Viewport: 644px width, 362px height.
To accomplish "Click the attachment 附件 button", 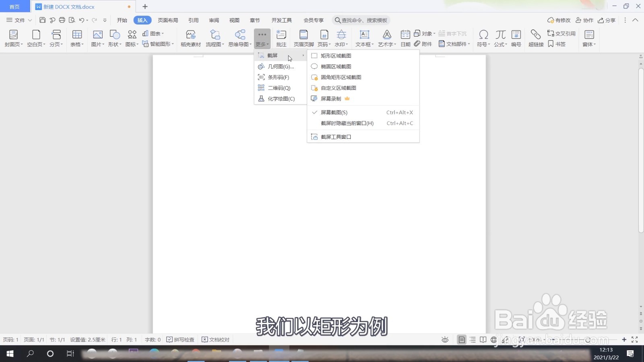I will [x=423, y=44].
